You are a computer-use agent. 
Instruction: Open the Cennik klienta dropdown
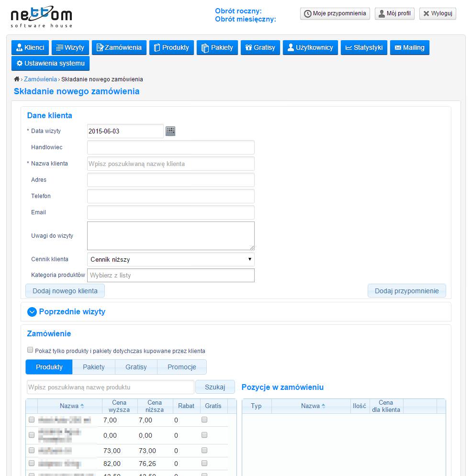click(x=170, y=259)
